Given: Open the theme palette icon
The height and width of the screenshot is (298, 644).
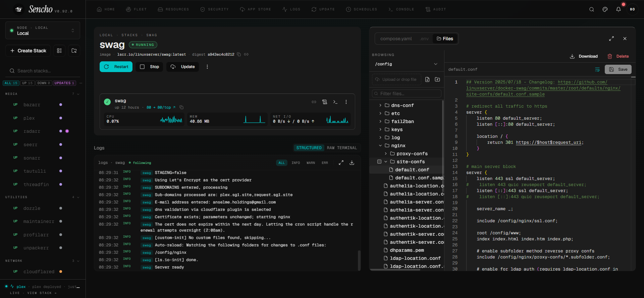Looking at the screenshot, I should click(605, 9).
